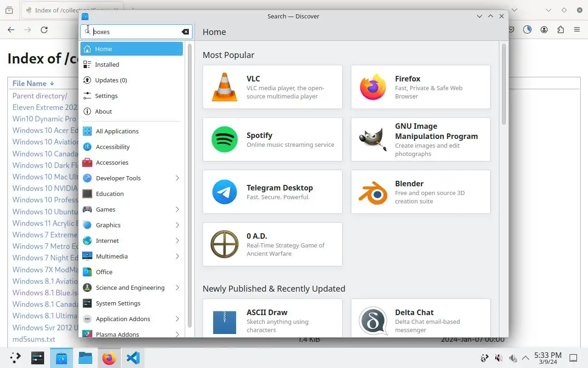Image resolution: width=588 pixels, height=368 pixels.
Task: Go to Home in Discover sidebar
Action: coord(131,49)
